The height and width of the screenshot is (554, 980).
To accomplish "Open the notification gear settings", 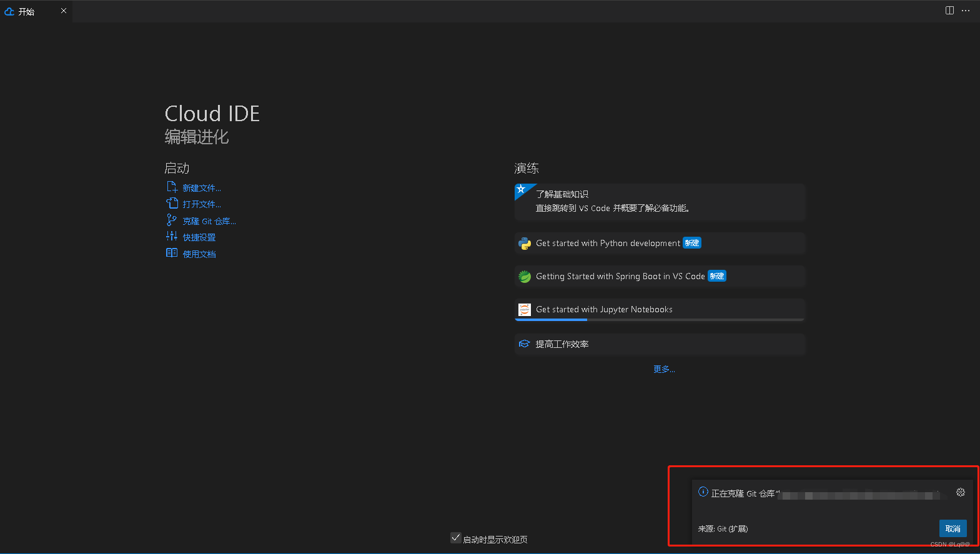I will [x=961, y=492].
